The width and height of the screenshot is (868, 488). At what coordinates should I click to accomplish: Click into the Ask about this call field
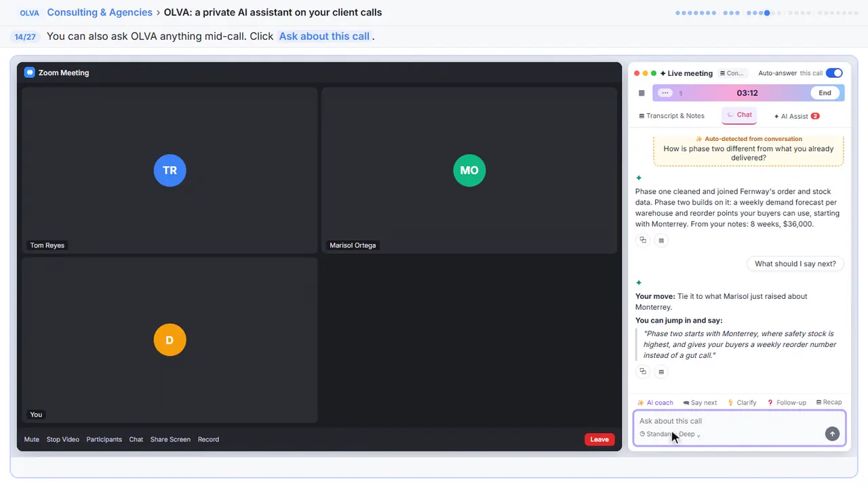pos(729,421)
